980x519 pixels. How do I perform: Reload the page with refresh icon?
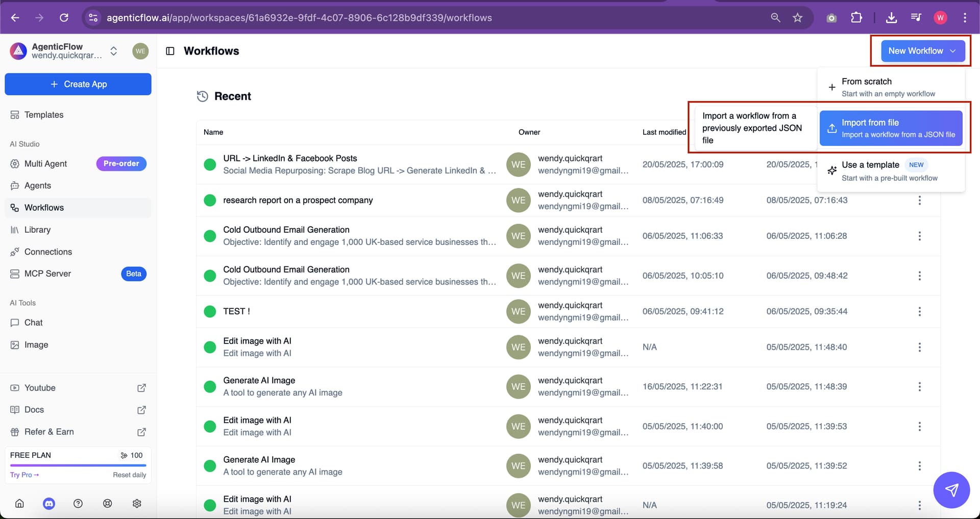tap(64, 18)
